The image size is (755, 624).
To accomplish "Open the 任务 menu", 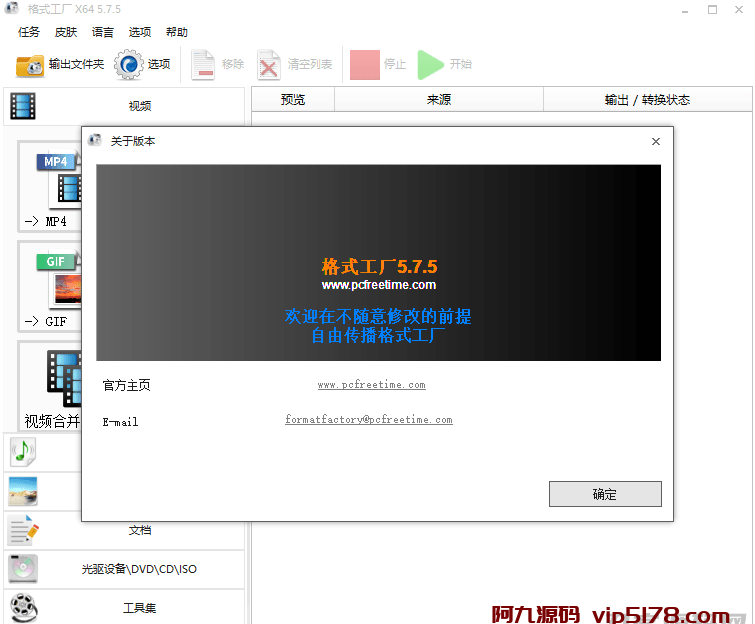I will [29, 32].
